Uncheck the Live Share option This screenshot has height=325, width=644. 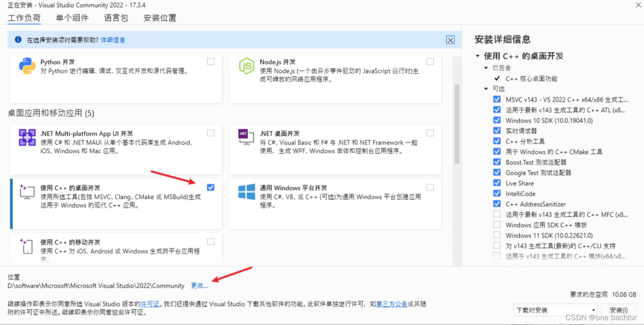(497, 183)
